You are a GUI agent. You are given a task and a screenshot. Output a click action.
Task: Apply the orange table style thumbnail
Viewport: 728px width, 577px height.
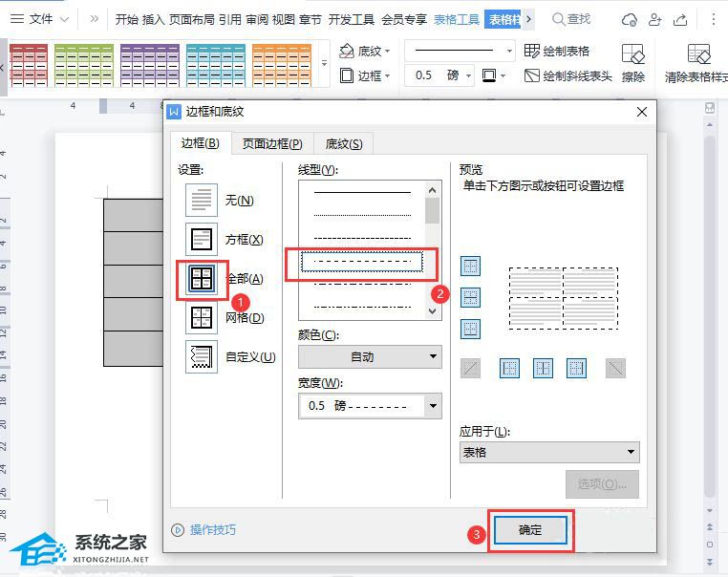pos(282,66)
